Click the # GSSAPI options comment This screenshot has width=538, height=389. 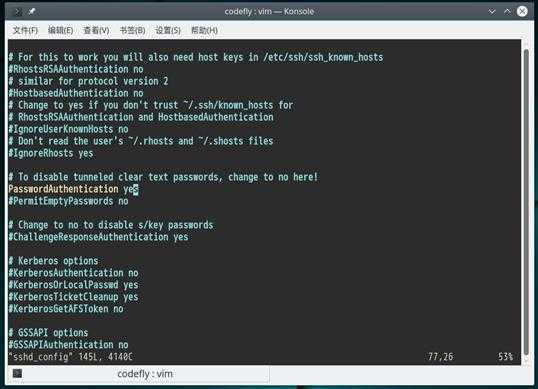48,333
